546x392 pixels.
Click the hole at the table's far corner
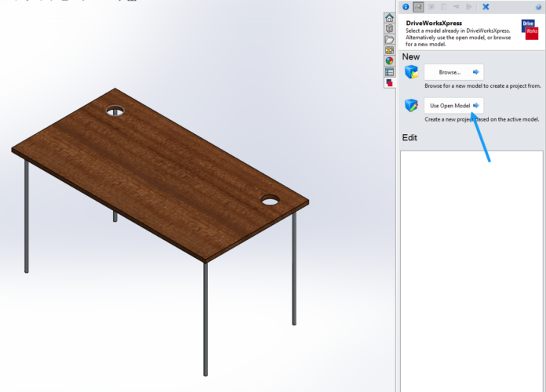tap(115, 111)
